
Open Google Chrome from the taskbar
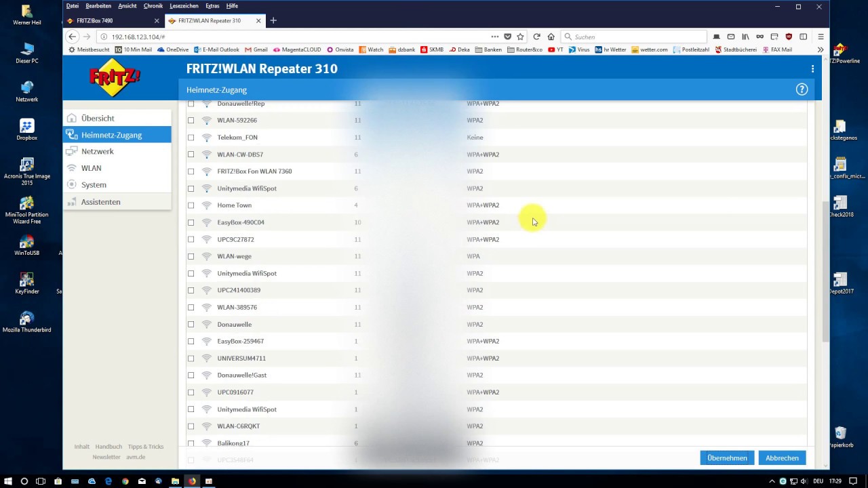[125, 481]
